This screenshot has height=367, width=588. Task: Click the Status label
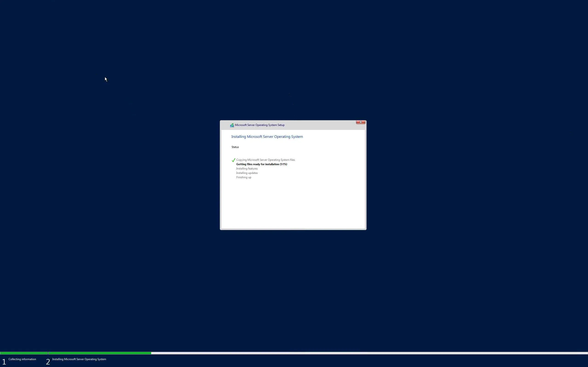click(235, 147)
